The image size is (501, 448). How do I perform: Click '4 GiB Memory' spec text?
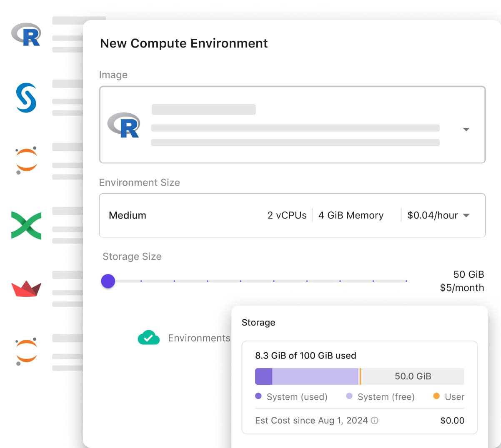(x=351, y=215)
